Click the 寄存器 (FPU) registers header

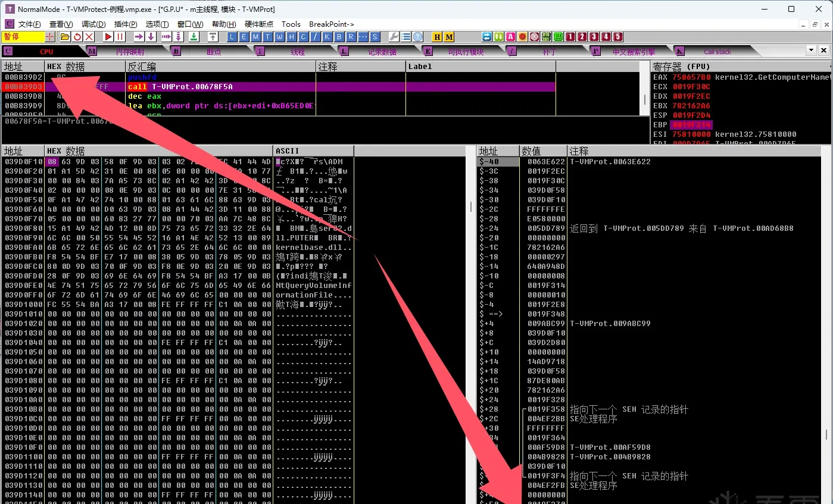[x=741, y=66]
